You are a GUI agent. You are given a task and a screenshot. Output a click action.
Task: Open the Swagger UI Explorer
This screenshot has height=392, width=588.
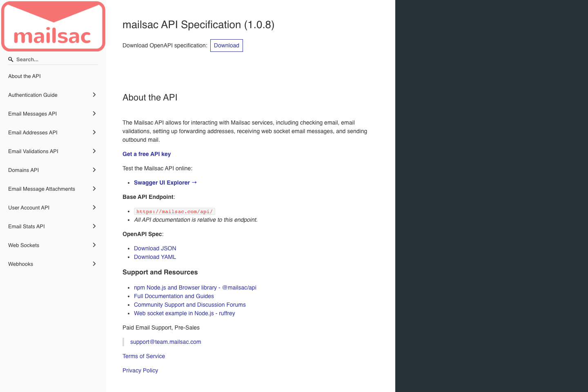[165, 183]
